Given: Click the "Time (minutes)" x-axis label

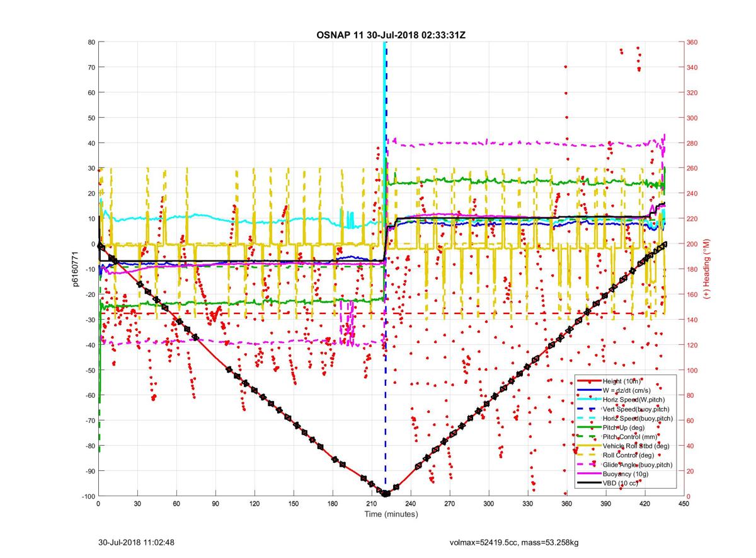Looking at the screenshot, I should [x=391, y=514].
